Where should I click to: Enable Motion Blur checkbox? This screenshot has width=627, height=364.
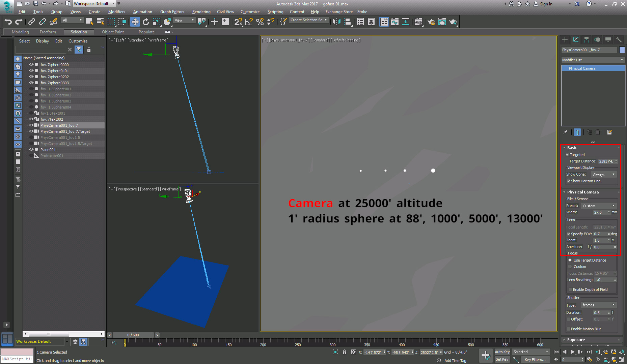click(569, 329)
